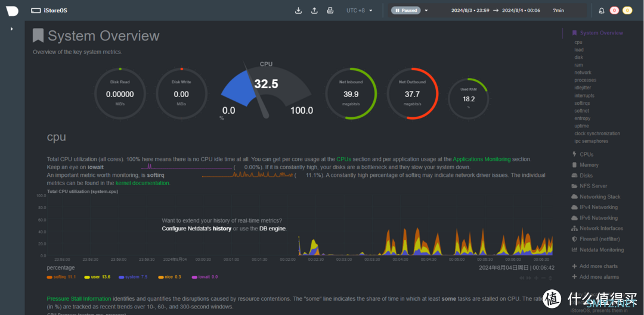Click the Netdata logo icon
Image resolution: width=644 pixels, height=315 pixels.
point(13,11)
